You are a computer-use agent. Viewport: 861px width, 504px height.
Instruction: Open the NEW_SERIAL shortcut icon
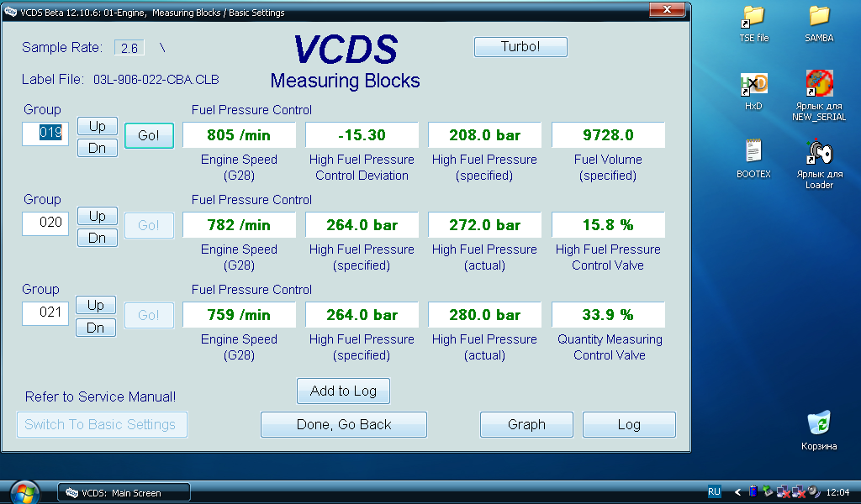pyautogui.click(x=819, y=96)
